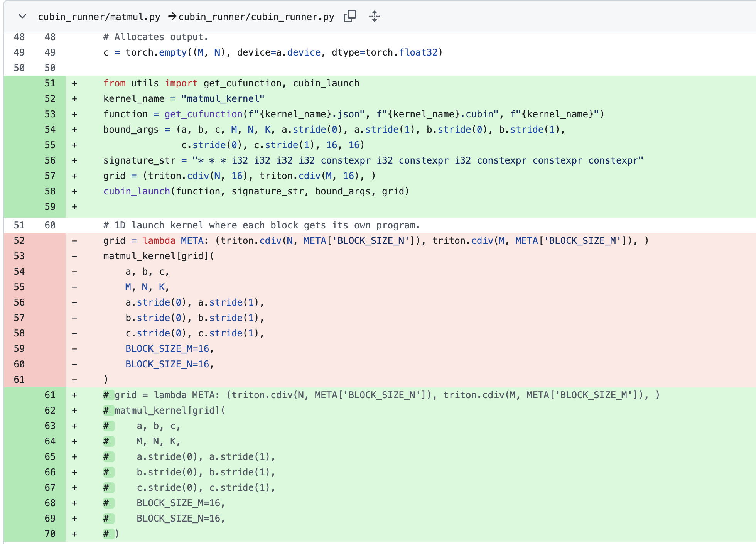Viewport: 756px width, 544px height.
Task: Click signature_str string on line 56
Action: [x=417, y=160]
